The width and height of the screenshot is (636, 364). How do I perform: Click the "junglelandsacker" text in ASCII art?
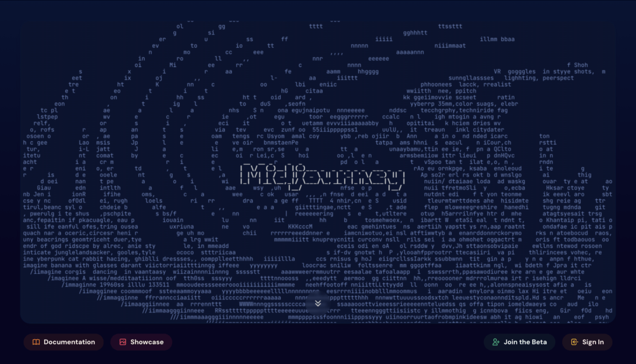click(86, 253)
